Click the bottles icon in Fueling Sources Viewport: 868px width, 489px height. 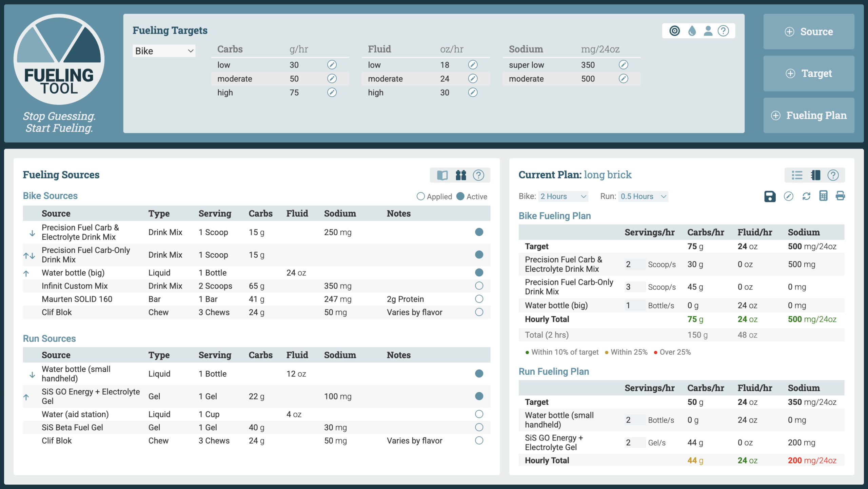click(x=461, y=175)
